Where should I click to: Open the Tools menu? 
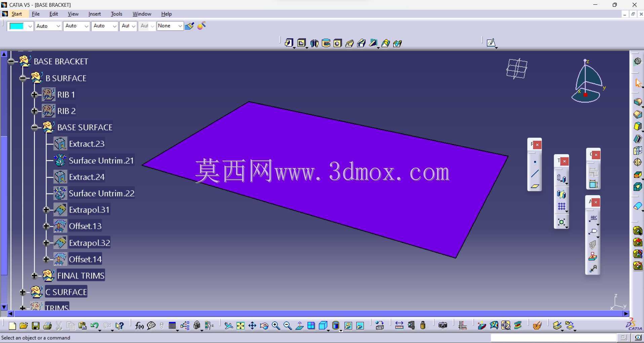point(116,14)
